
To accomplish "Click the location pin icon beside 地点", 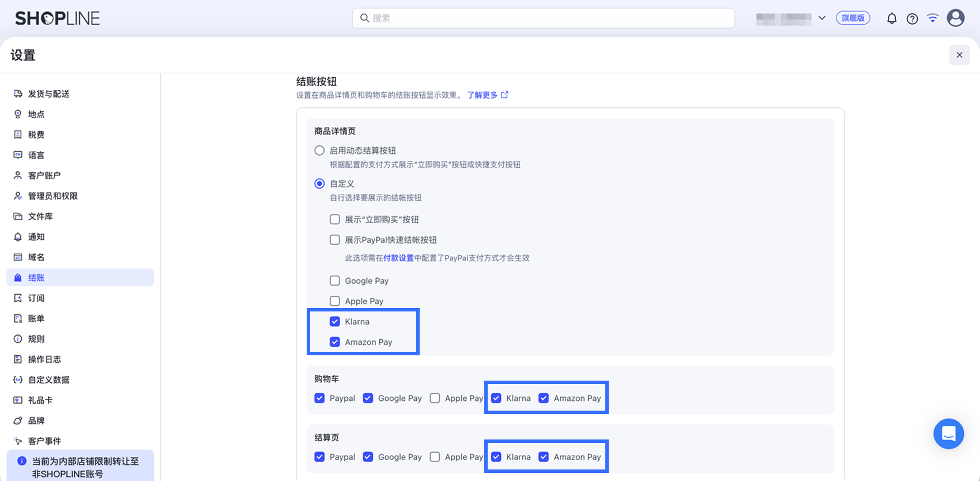I will pos(18,114).
